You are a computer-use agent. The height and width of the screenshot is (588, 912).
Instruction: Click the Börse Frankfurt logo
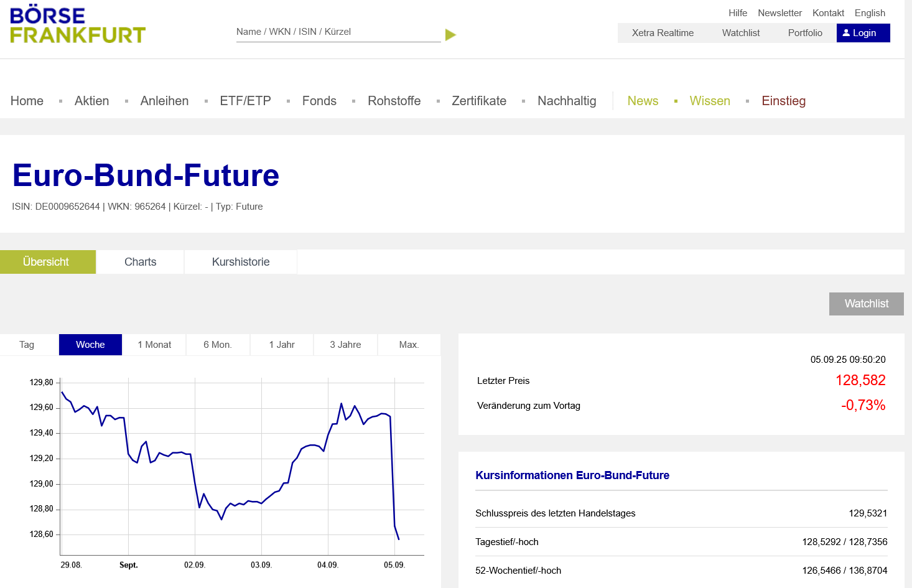(78, 25)
